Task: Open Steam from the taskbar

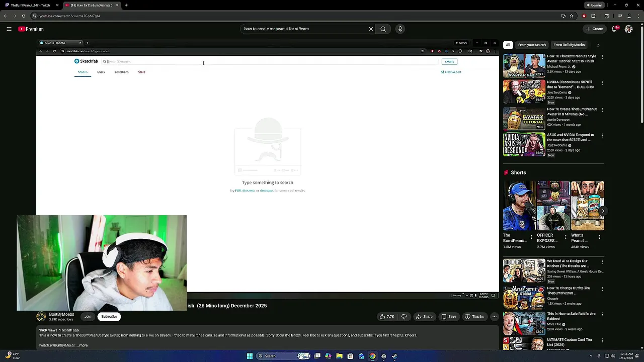Action: coord(394,356)
